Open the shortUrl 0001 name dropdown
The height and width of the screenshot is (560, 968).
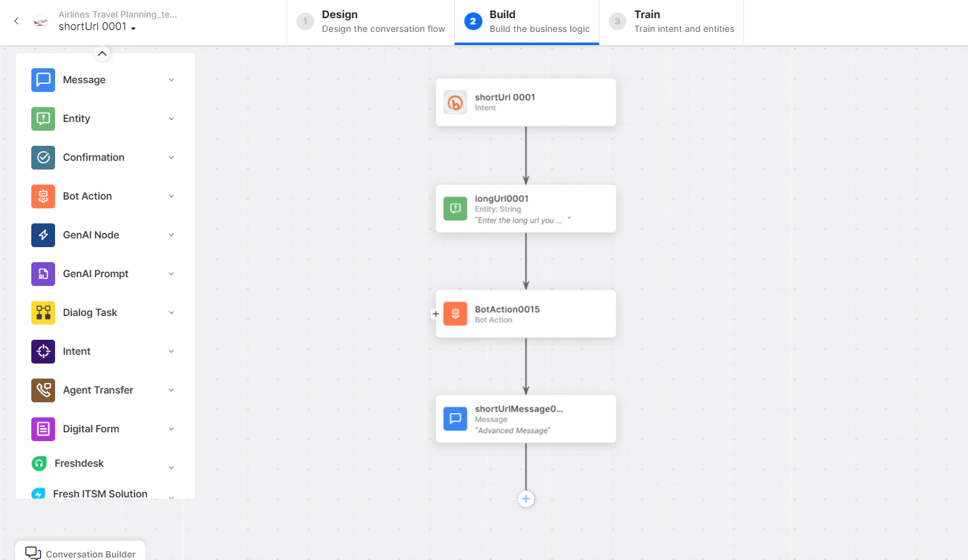131,28
